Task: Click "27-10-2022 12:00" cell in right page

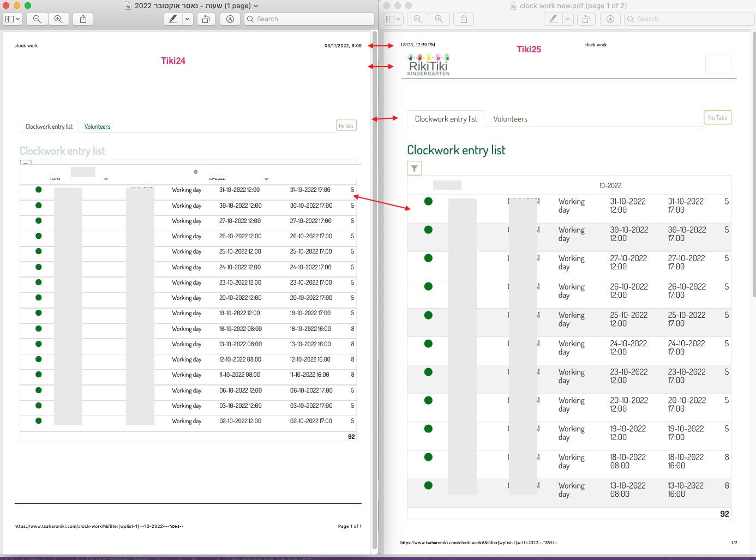Action: tap(628, 262)
